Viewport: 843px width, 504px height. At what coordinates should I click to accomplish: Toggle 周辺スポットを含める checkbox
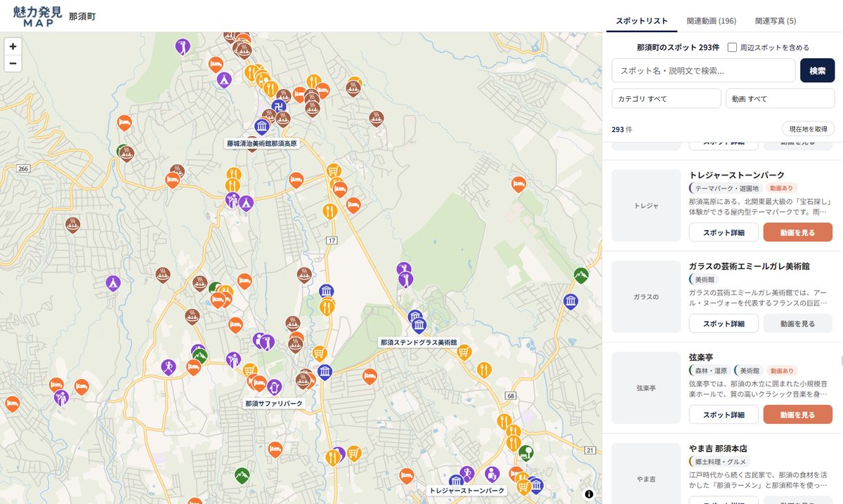pos(732,47)
